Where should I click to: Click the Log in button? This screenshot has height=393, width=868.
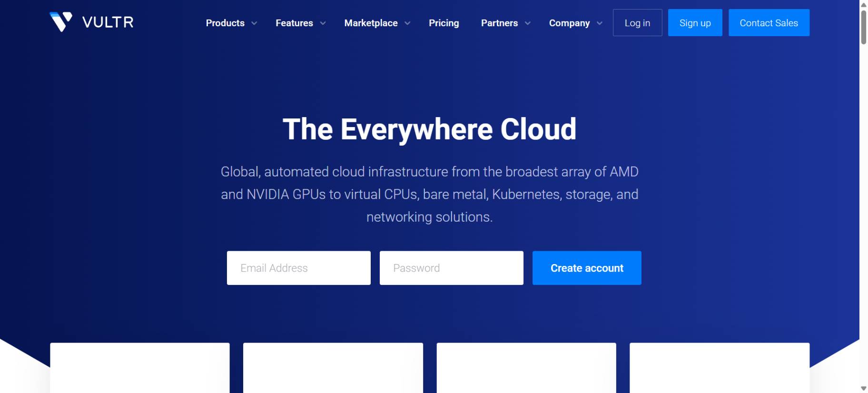[x=637, y=23]
